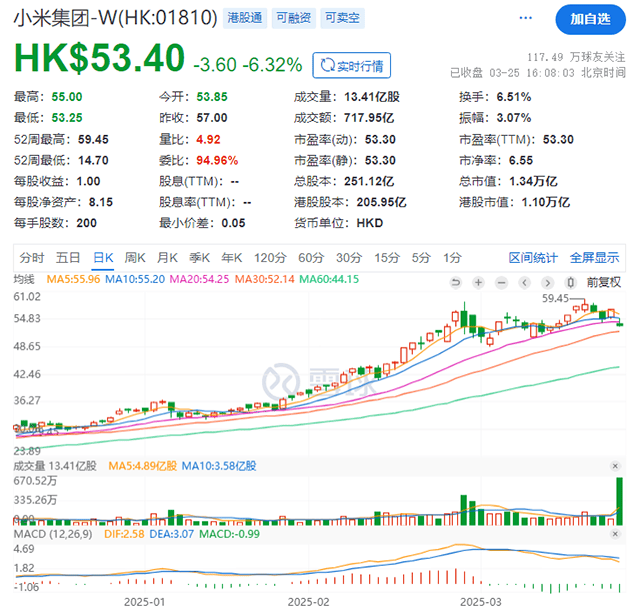Open 前复权 adjustment dropdown

coord(604,282)
